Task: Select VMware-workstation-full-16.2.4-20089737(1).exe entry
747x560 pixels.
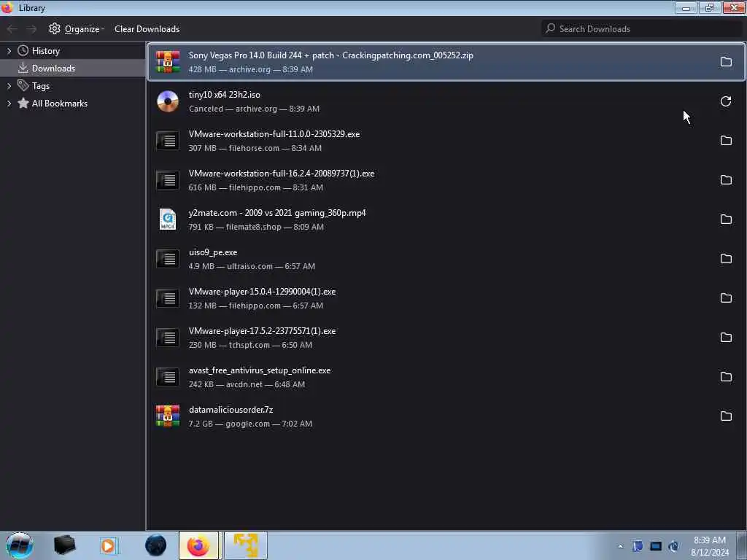Action: [446, 180]
